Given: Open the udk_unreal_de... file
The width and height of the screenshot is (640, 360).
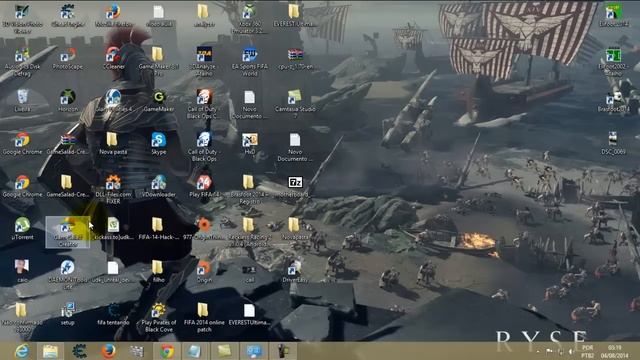Looking at the screenshot, I should [113, 271].
